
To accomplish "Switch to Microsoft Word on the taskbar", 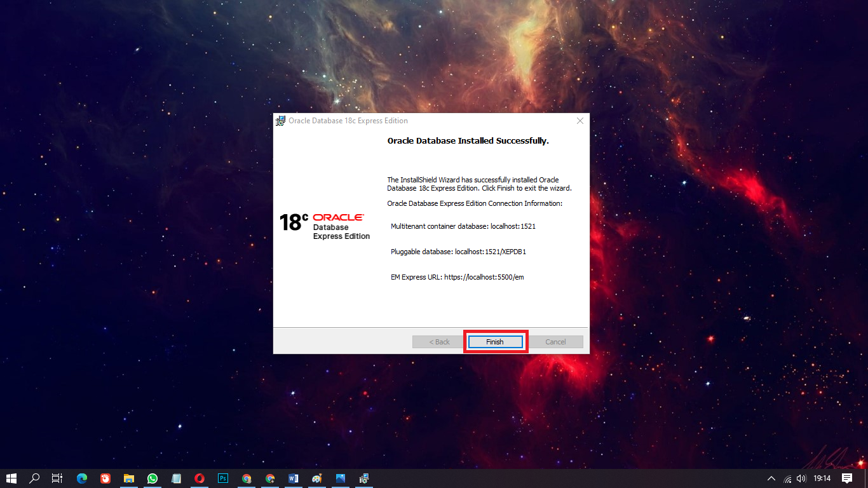I will (x=294, y=478).
